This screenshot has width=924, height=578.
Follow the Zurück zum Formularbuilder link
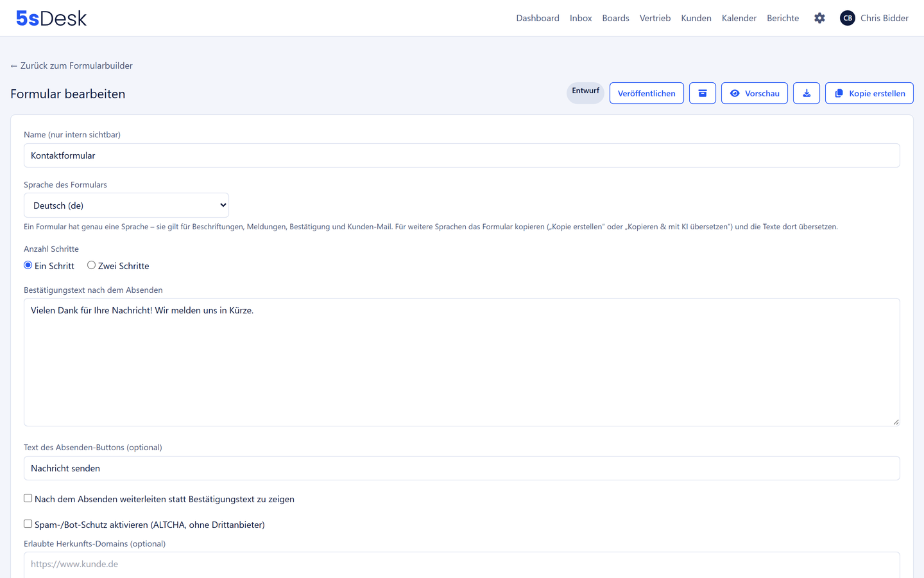[72, 66]
